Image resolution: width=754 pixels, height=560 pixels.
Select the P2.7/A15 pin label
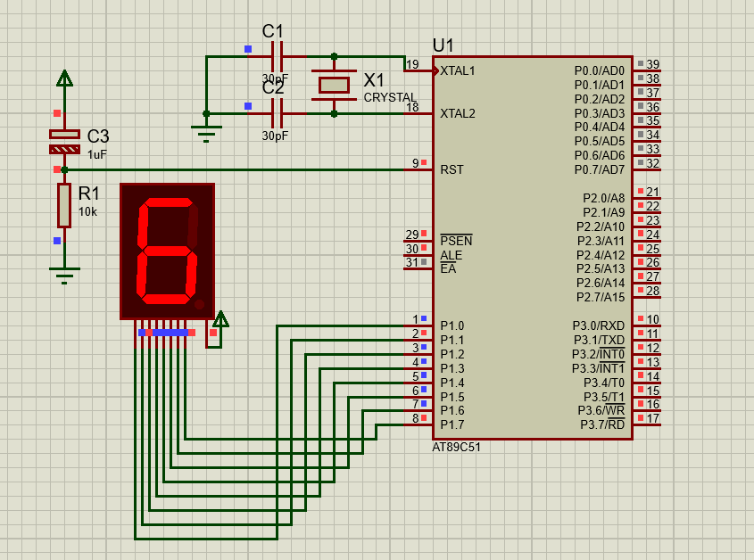pos(601,297)
